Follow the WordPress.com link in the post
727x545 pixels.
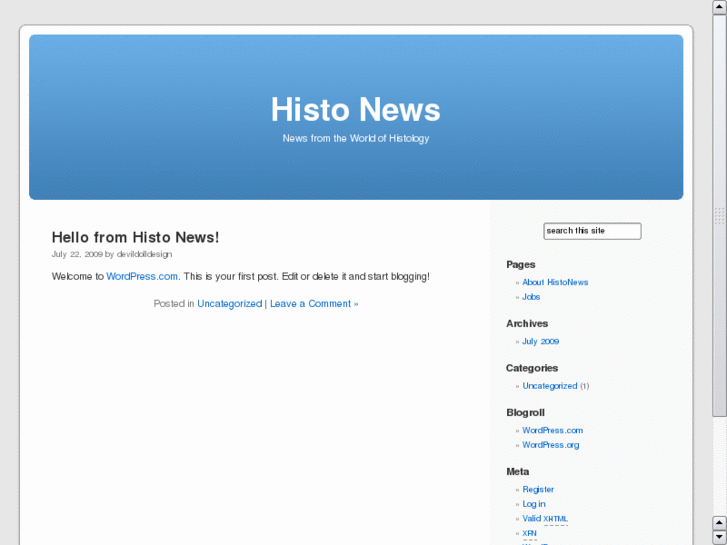point(142,276)
